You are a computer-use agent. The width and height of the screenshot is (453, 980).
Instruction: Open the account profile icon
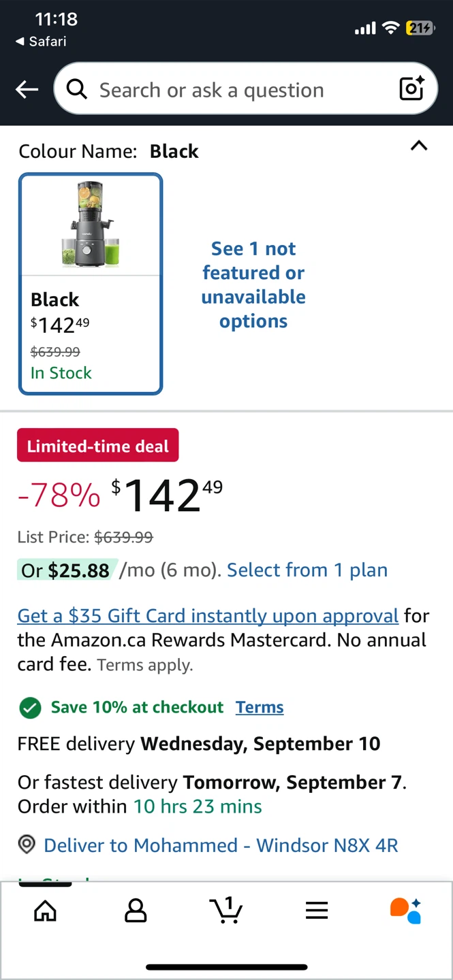[x=136, y=911]
